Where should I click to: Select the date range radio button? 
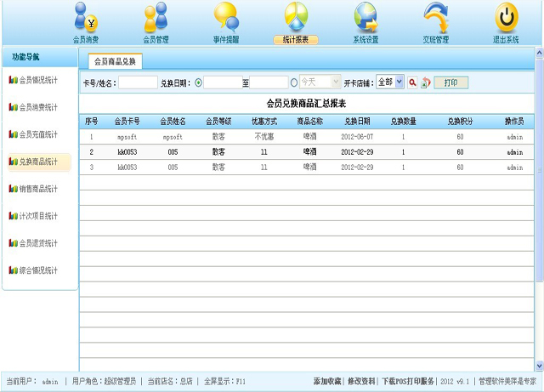(199, 82)
